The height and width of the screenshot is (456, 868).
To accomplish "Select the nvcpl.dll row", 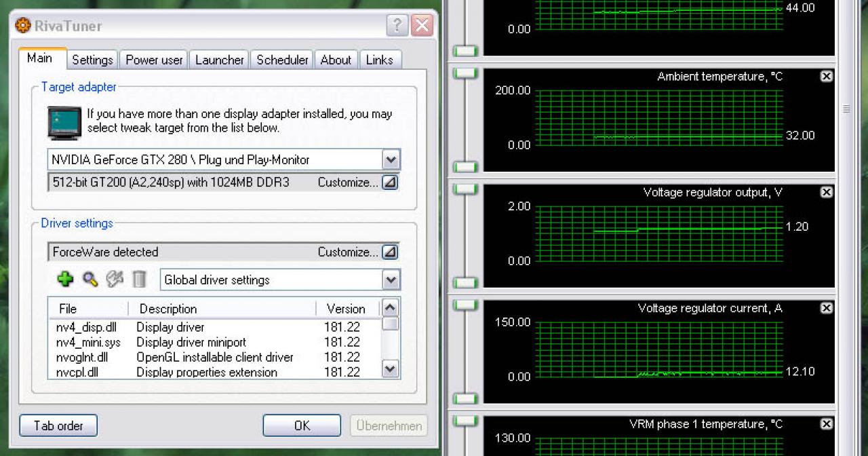I will pos(214,372).
